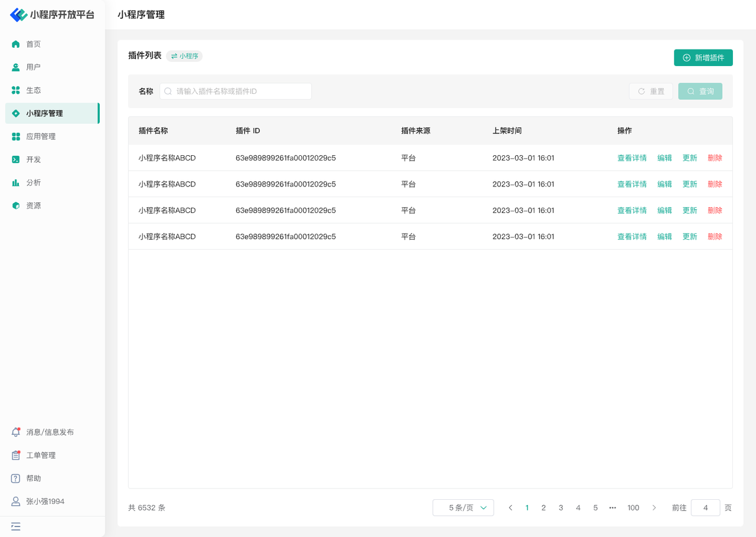Open the 生态 ecosystem icon

coord(16,90)
